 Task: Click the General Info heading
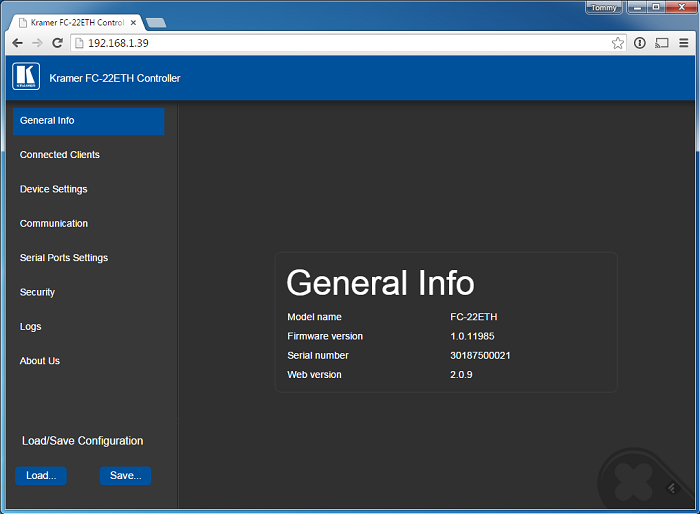pos(380,283)
